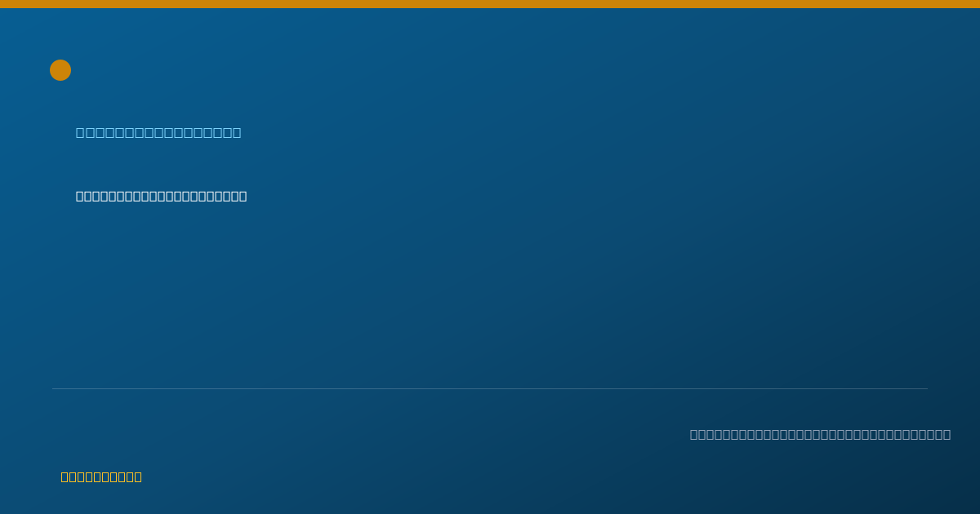Click the first character box of the light blue heading
The height and width of the screenshot is (514, 980).
tap(80, 132)
